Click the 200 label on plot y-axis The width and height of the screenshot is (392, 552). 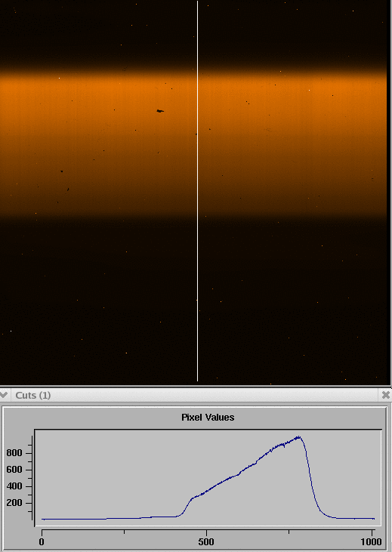(x=14, y=503)
